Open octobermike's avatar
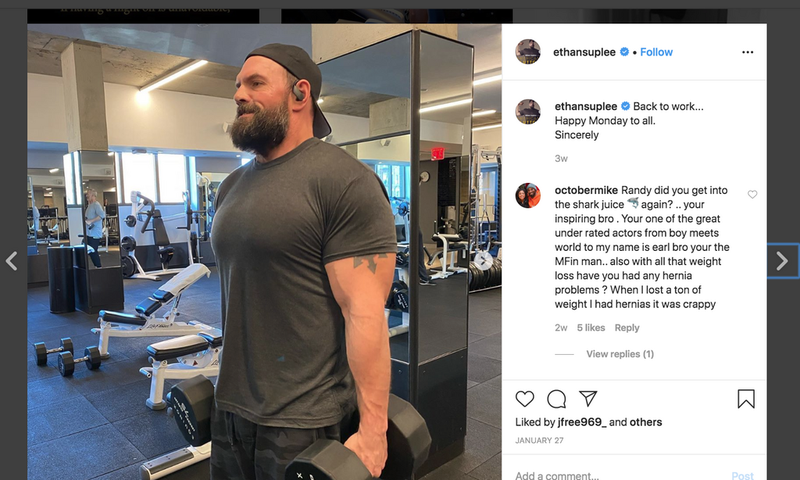Viewport: 800px width, 480px height. tap(528, 195)
